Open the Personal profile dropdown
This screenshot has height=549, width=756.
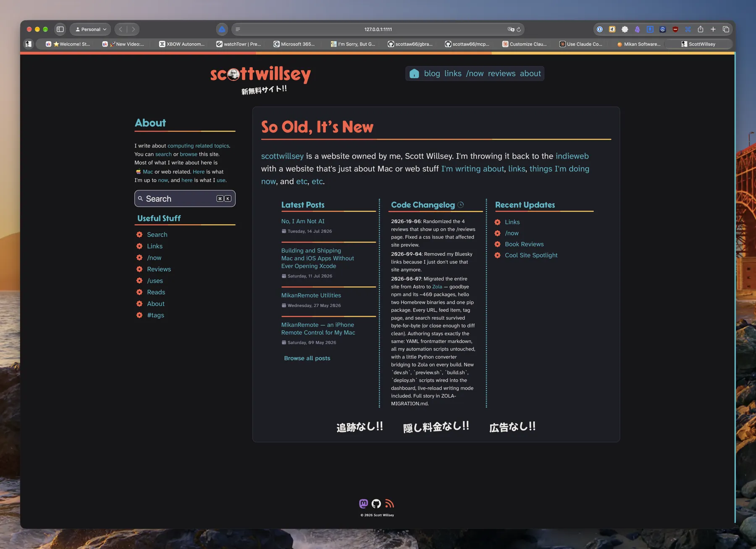pos(90,29)
